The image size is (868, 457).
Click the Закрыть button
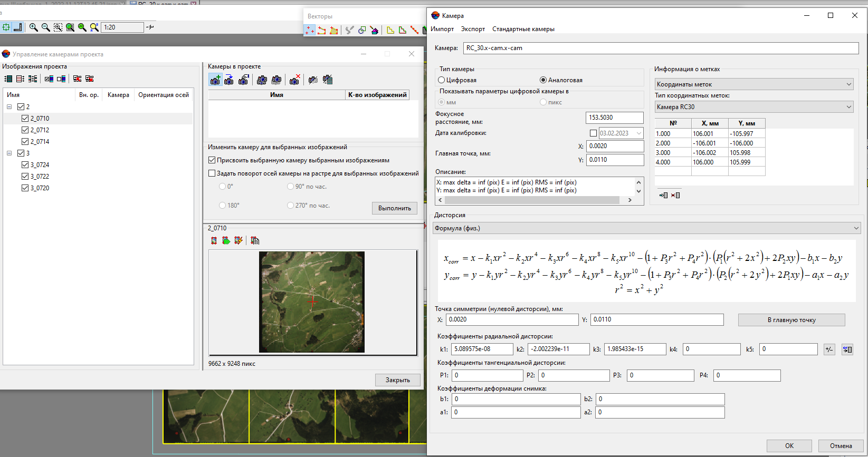398,380
